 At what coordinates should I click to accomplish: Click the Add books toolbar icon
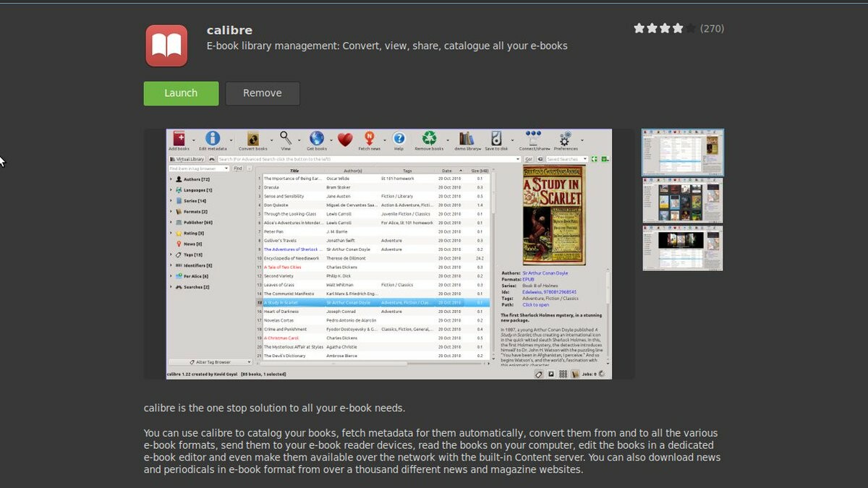pyautogui.click(x=179, y=139)
